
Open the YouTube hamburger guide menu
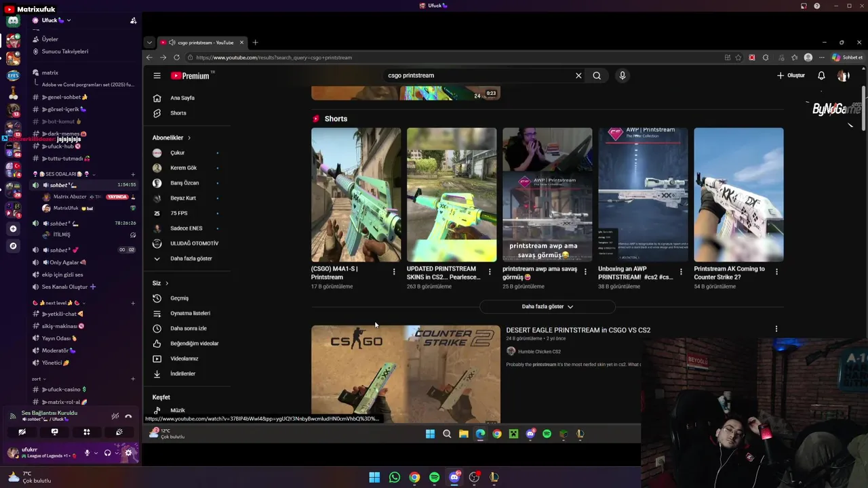pos(157,76)
